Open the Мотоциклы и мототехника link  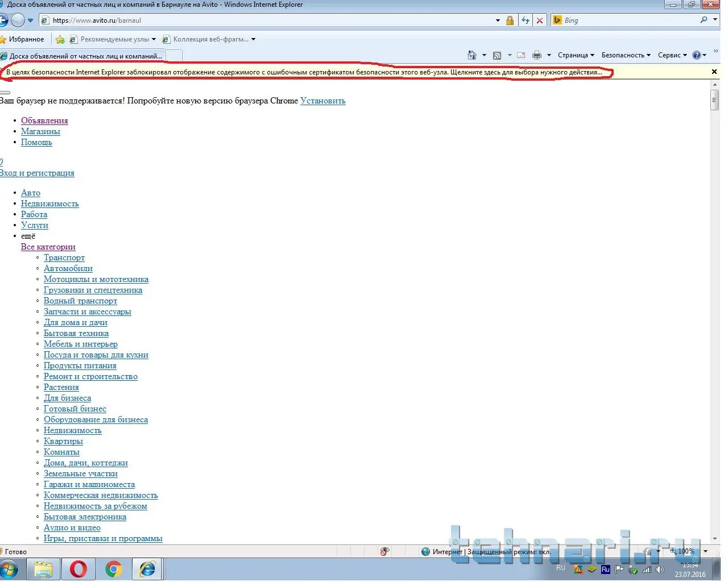96,279
